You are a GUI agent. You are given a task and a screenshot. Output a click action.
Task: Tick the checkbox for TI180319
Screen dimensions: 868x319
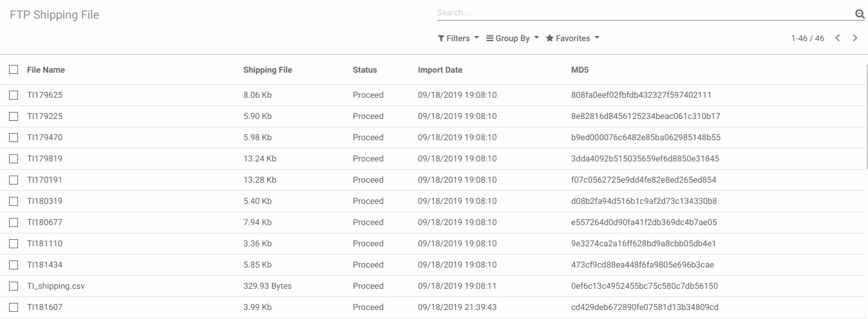point(14,201)
